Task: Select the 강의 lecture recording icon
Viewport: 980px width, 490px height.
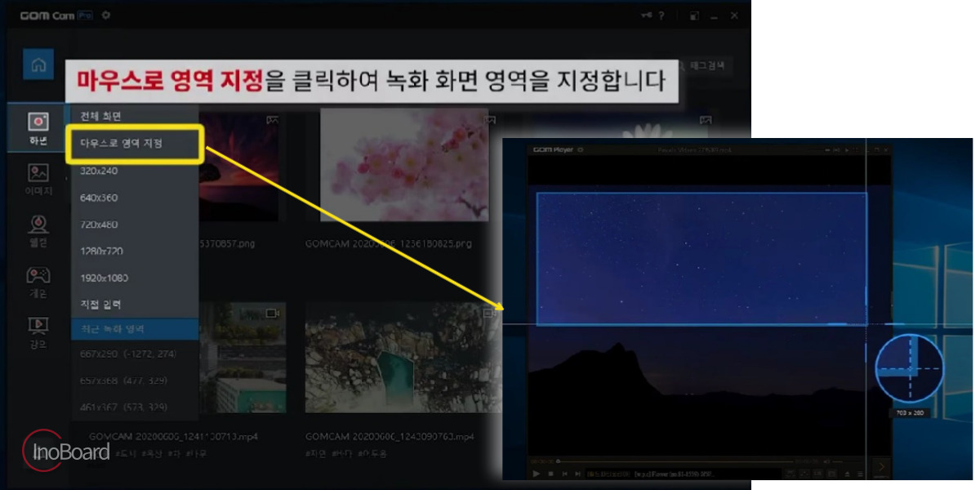Action: [38, 326]
